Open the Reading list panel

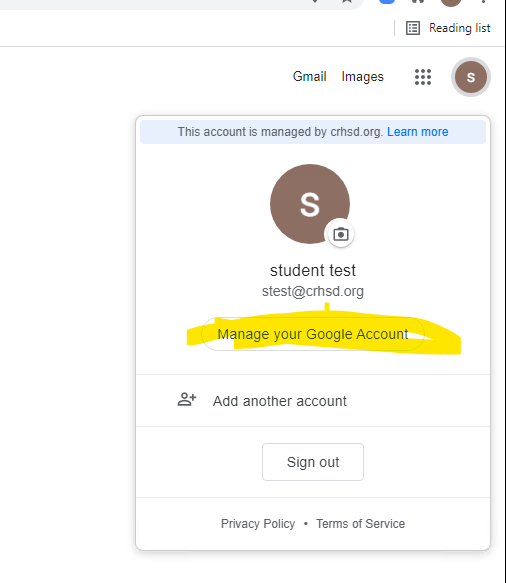click(448, 28)
